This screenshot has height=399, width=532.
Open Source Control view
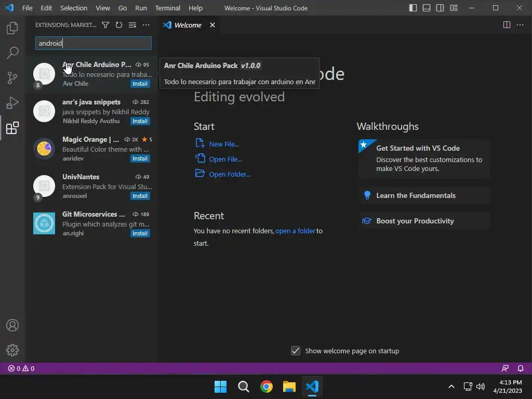[x=12, y=78]
